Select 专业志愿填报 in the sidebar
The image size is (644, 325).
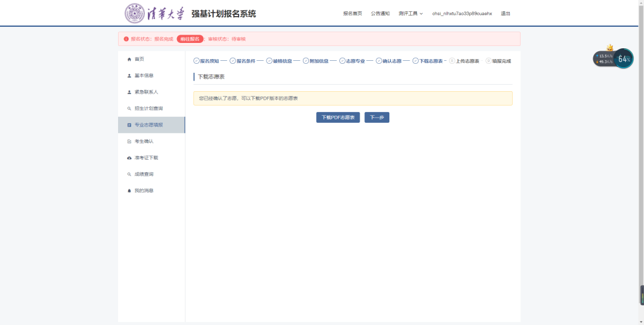(151, 125)
